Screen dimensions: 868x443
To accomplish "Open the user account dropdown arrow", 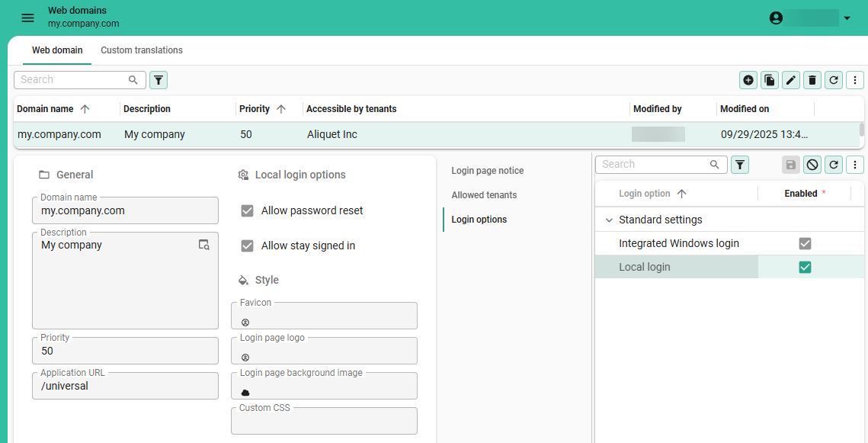I will point(847,18).
